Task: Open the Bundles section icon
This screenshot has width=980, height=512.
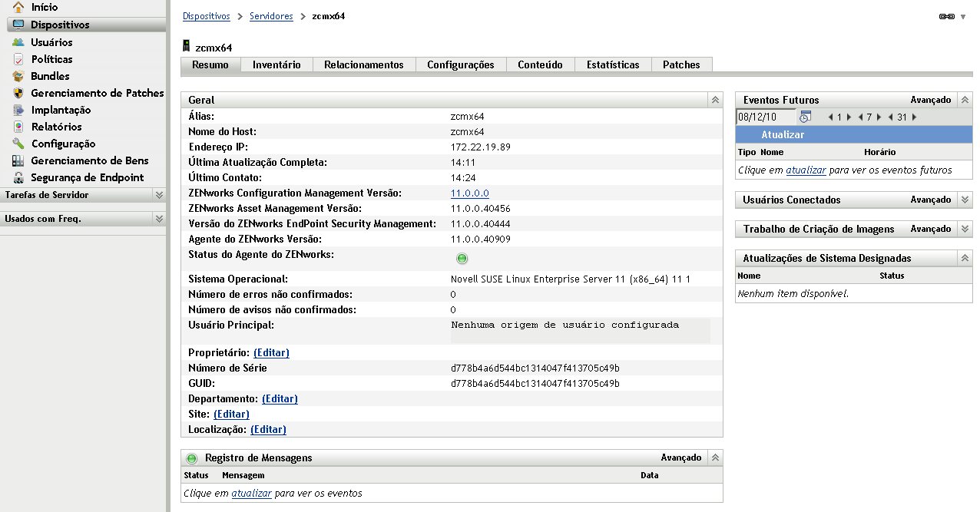Action: click(x=18, y=76)
